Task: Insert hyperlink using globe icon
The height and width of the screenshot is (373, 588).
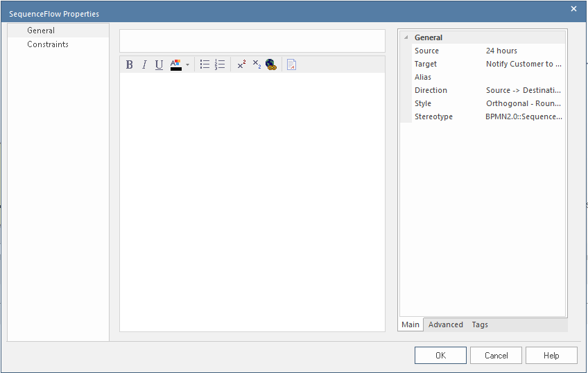Action: tap(271, 64)
